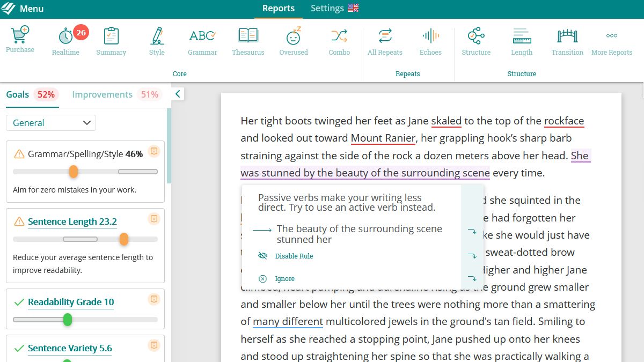The width and height of the screenshot is (644, 362).
Task: Open the General goals dropdown
Action: (x=50, y=123)
